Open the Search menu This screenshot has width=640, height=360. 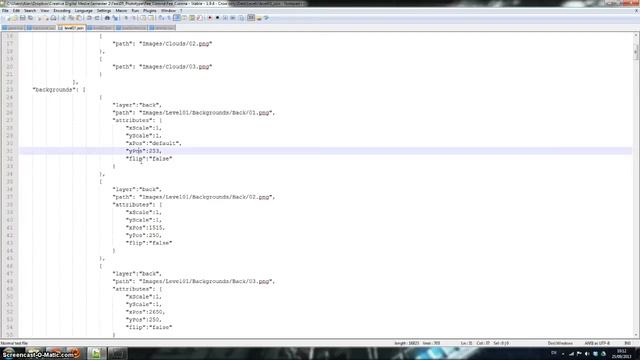click(x=30, y=11)
